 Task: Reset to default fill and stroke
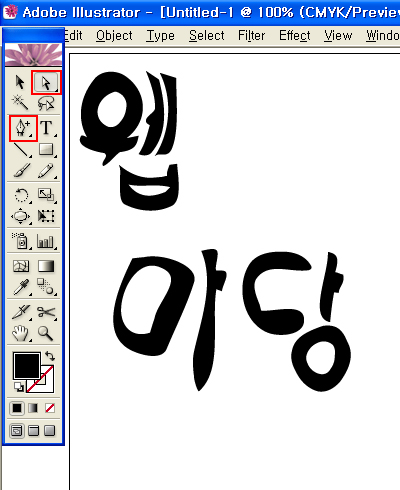click(x=19, y=387)
